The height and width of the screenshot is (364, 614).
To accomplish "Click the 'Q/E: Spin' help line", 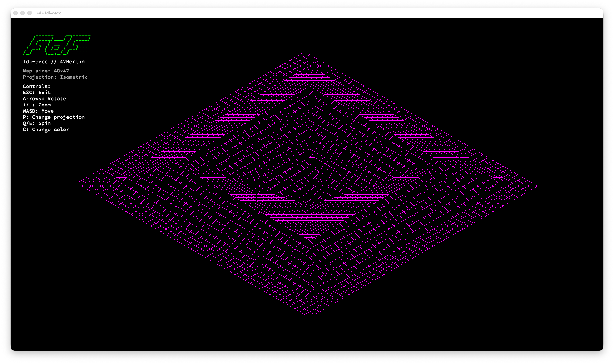I will click(x=37, y=123).
